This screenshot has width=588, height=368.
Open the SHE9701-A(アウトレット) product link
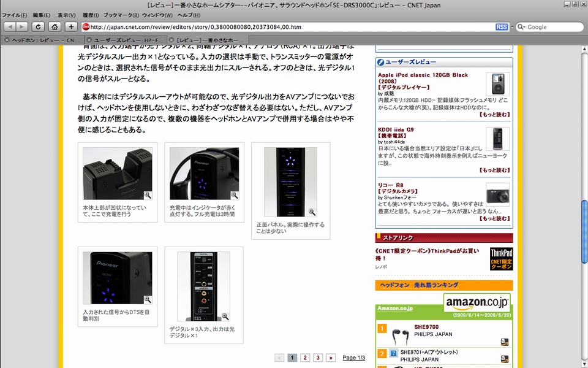pyautogui.click(x=429, y=352)
